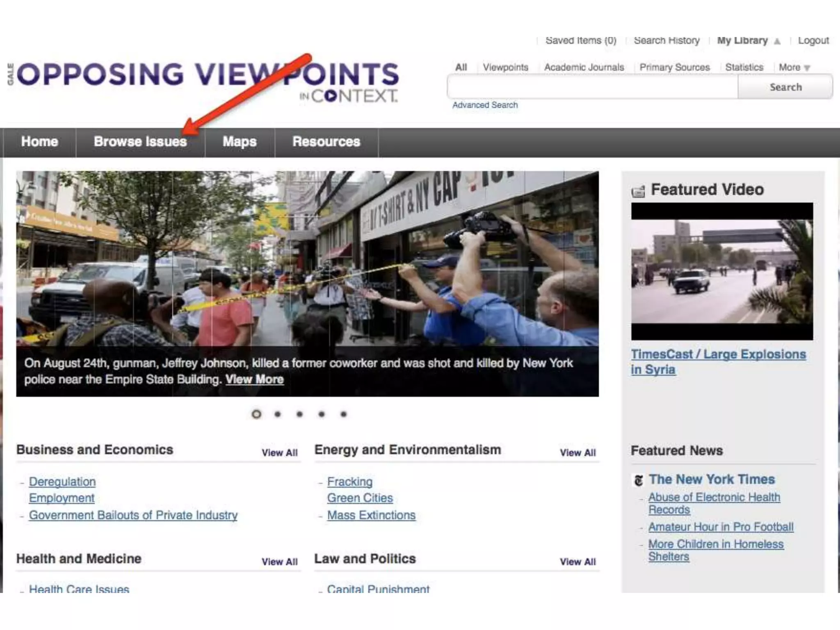Open the Resources navigation item

tap(326, 142)
